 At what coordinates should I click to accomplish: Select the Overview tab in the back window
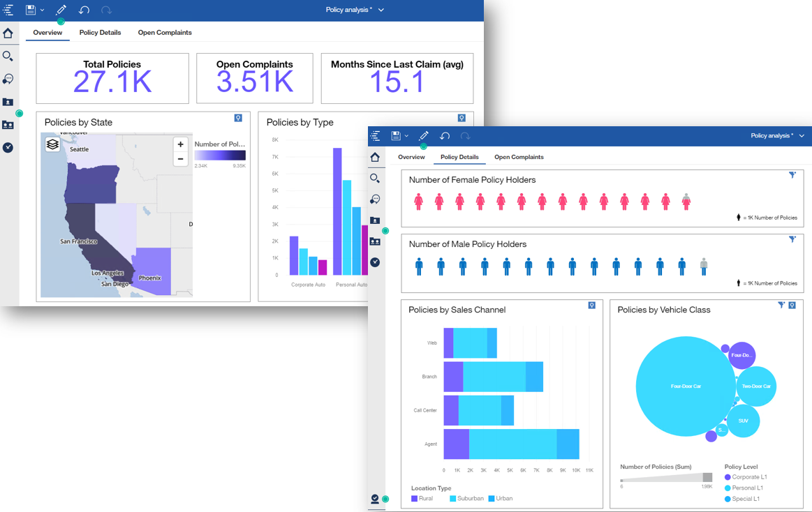click(47, 33)
